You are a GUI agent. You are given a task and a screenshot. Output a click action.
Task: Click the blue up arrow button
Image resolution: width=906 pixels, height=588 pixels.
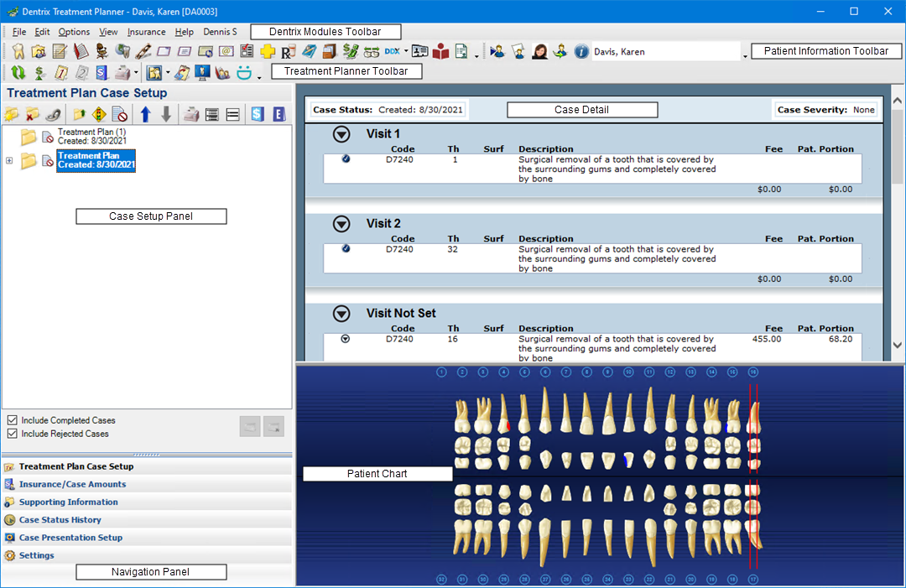pos(146,114)
